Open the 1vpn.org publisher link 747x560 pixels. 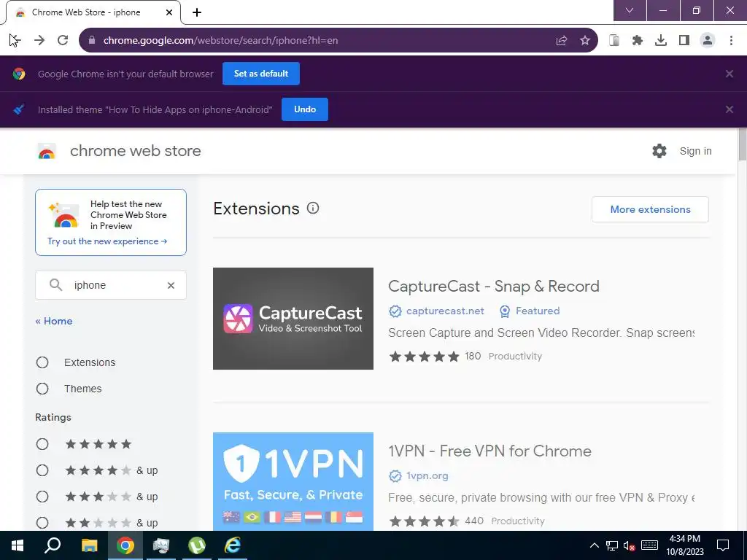point(427,475)
